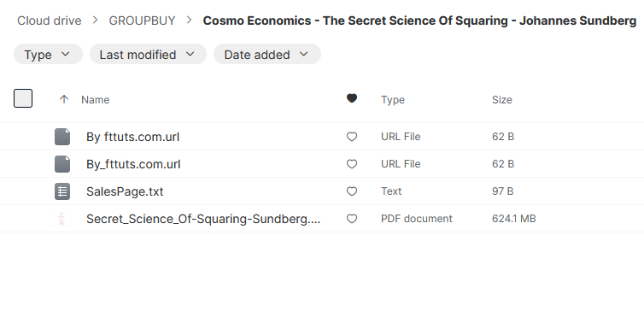The image size is (644, 329).
Task: Click the sort-ascending arrow next to Name
Action: (x=64, y=99)
